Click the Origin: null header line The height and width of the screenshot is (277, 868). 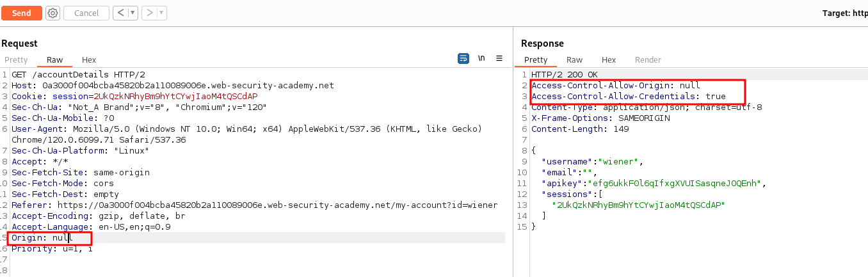coord(42,238)
